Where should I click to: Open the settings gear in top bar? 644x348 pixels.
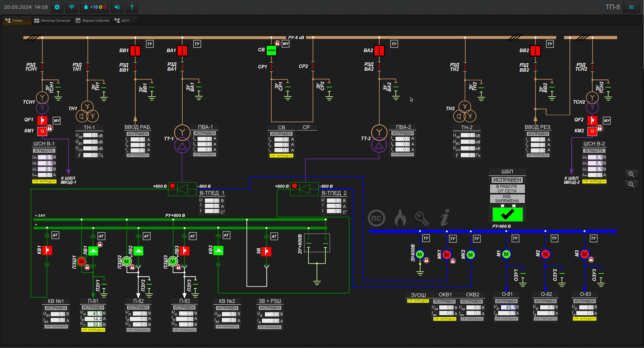click(x=57, y=7)
